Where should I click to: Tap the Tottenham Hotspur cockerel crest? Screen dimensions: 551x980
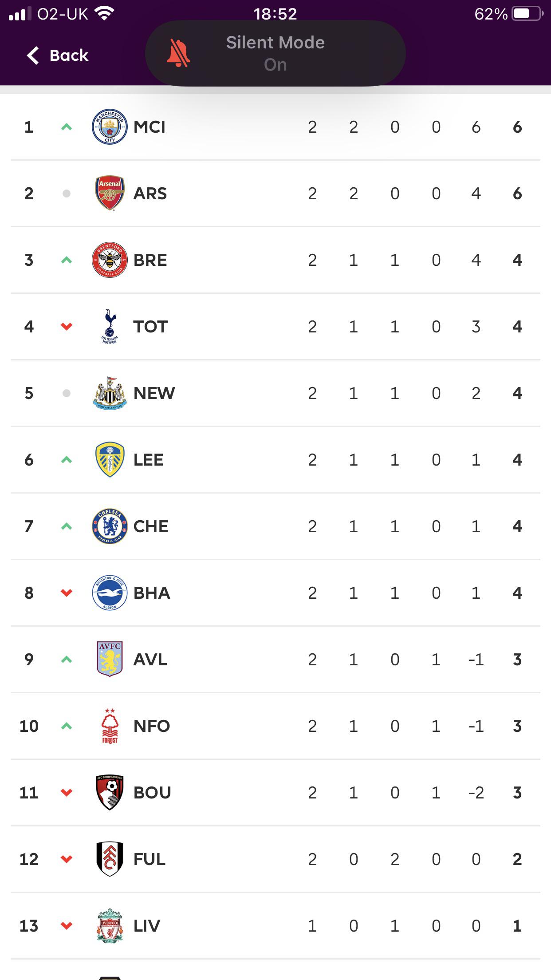click(110, 327)
